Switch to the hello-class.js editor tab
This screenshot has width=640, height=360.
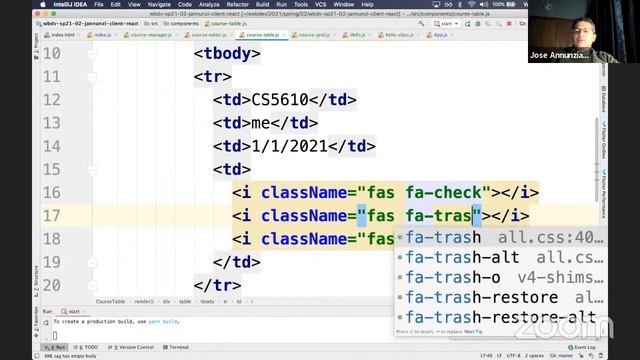point(398,35)
